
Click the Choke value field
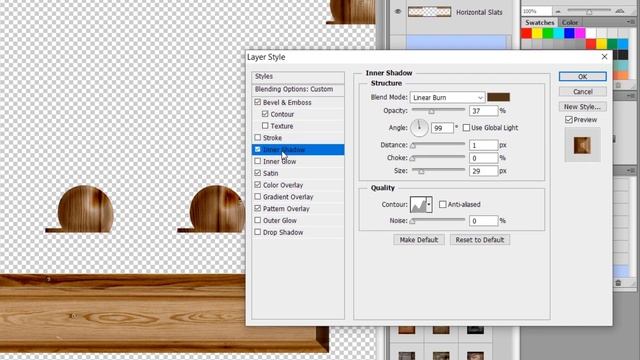484,158
